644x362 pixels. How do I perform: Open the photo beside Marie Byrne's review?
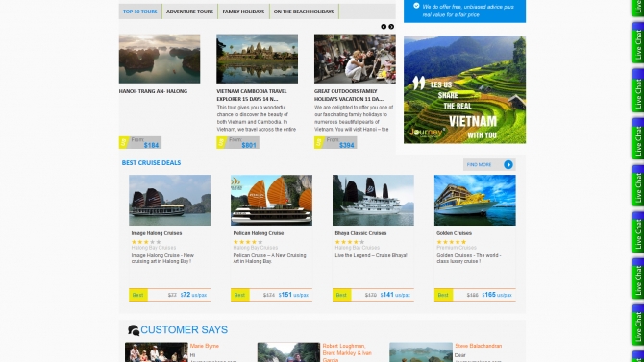[x=157, y=352]
